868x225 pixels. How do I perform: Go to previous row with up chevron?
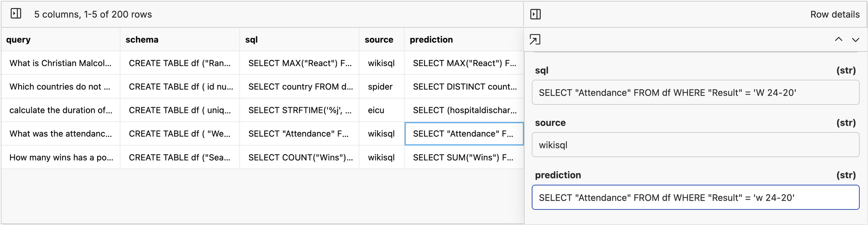(838, 40)
